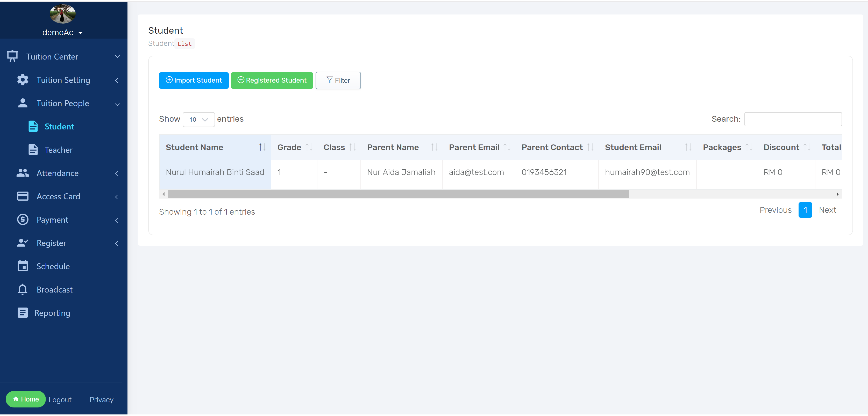The image size is (868, 416).
Task: Click the table horizontal scrollbar thumb
Action: [398, 194]
